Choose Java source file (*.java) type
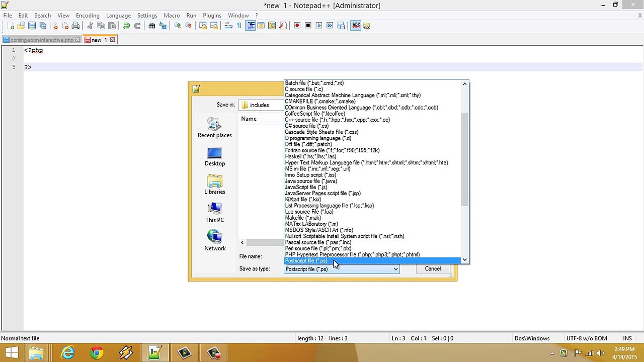 coord(372,181)
